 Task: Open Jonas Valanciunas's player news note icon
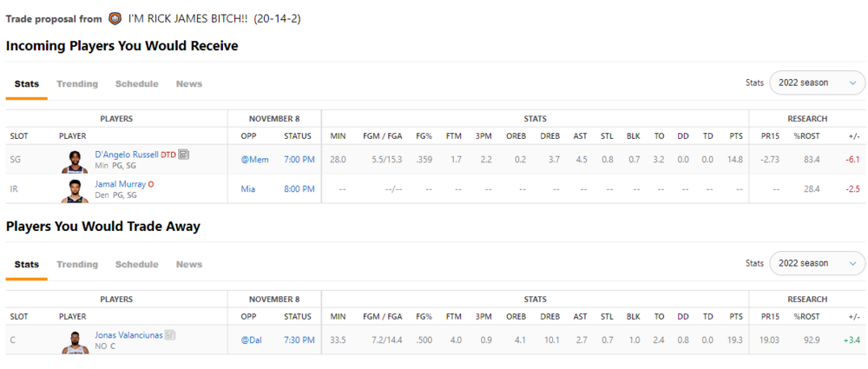[x=170, y=335]
